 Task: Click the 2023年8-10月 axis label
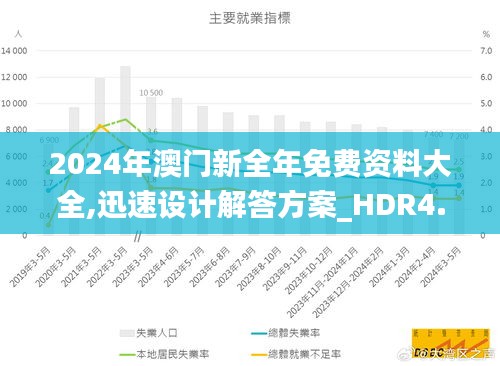(259, 268)
